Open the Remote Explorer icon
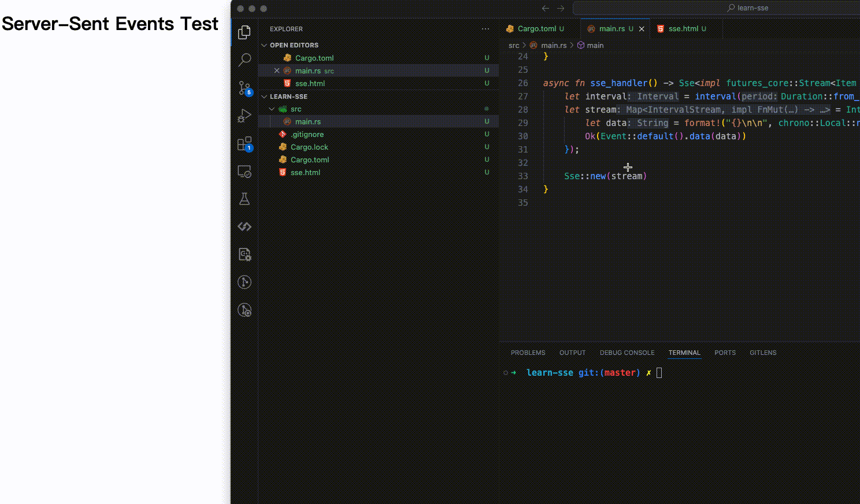Viewport: 860px width, 504px height. coord(244,172)
